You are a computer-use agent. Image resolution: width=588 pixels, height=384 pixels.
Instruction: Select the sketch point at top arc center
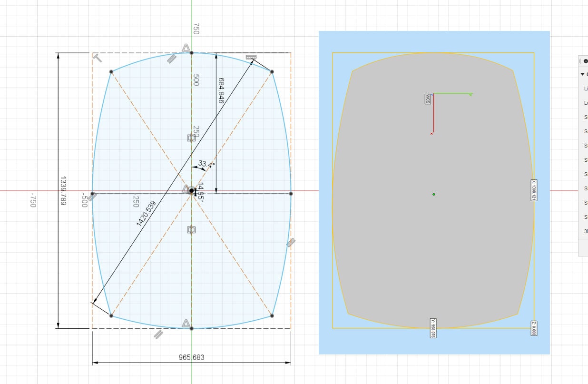(x=191, y=53)
